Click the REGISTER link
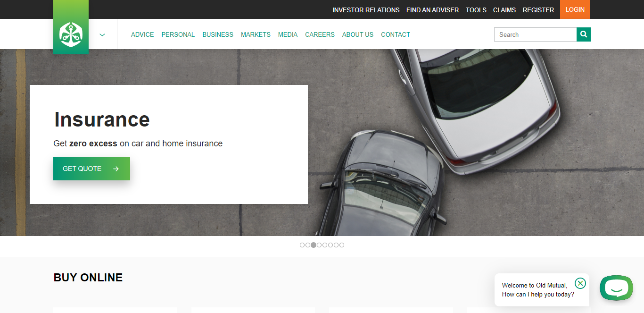Image resolution: width=644 pixels, height=313 pixels. [538, 10]
